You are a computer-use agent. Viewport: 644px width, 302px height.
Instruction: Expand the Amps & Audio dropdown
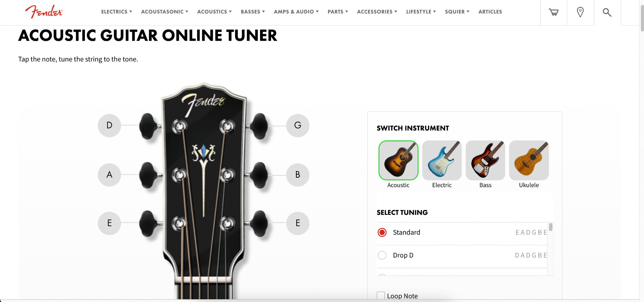click(x=296, y=12)
